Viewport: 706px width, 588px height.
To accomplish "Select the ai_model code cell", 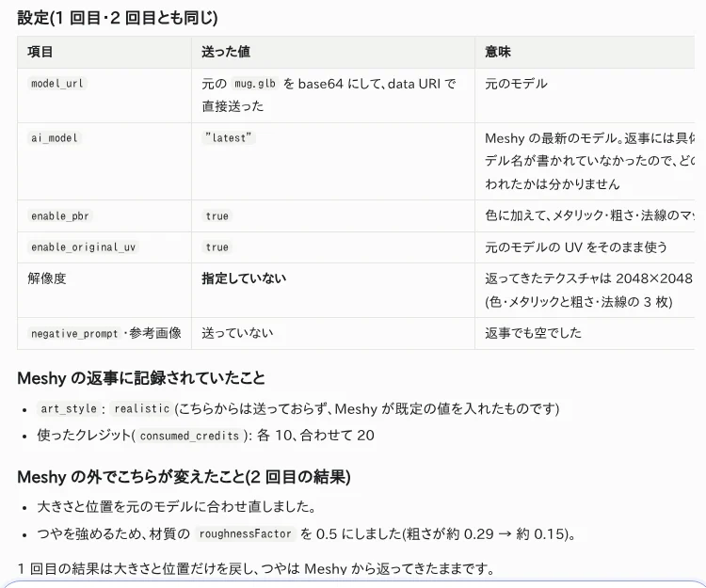I will pos(55,137).
